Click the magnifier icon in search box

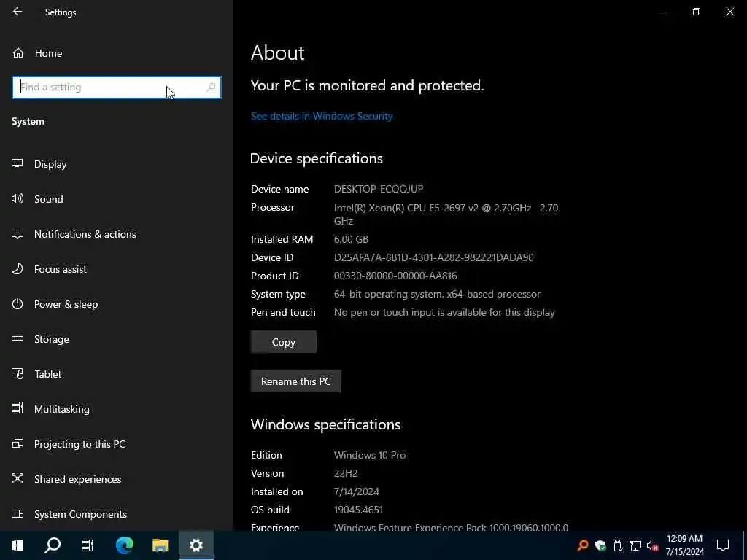point(211,87)
